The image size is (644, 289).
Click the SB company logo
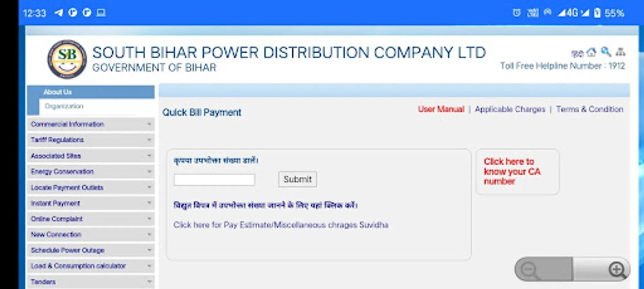pyautogui.click(x=67, y=59)
